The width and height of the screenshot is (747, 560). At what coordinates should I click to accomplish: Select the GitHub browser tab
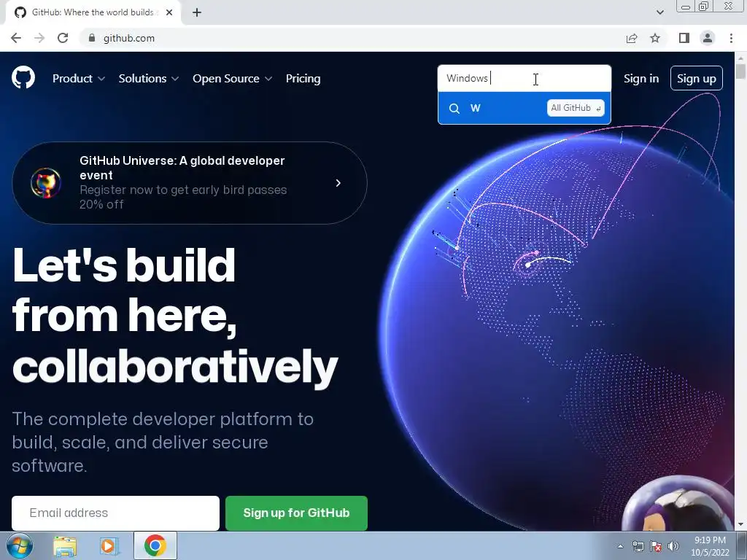coord(93,12)
